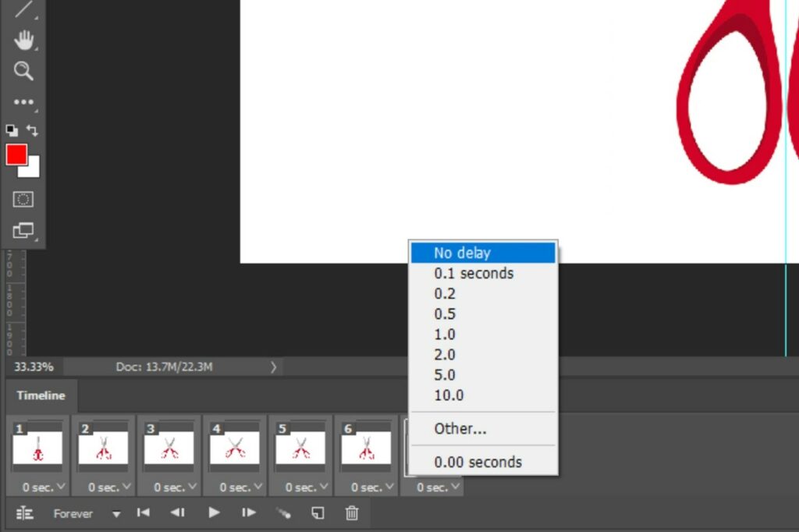Screen dimensions: 799x532
Task: Convert to video timeline icon
Action: 24,512
